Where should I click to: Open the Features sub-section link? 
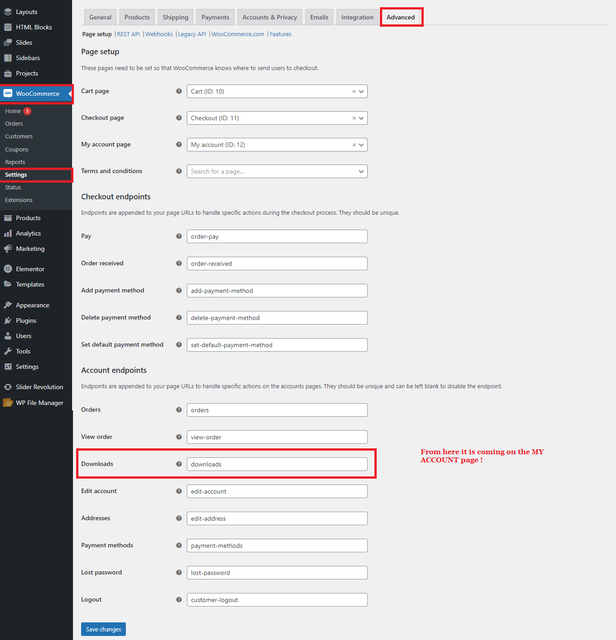click(x=280, y=34)
